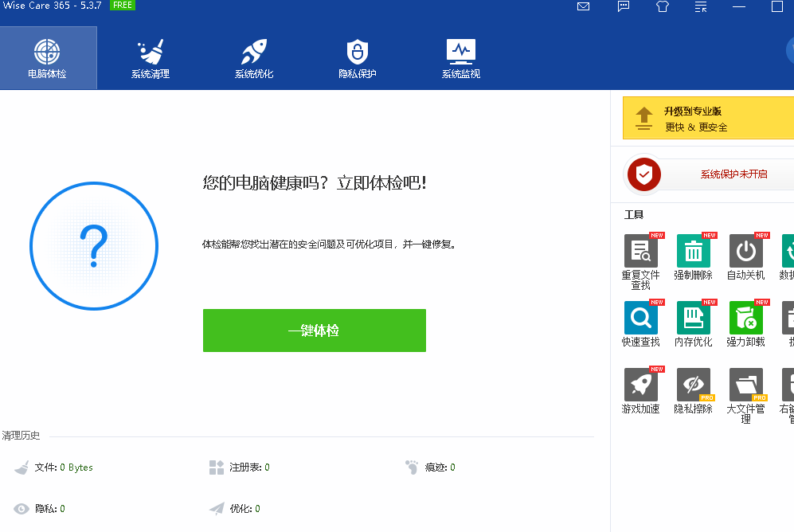Click the 痕迹 footprint icon

pyautogui.click(x=412, y=467)
